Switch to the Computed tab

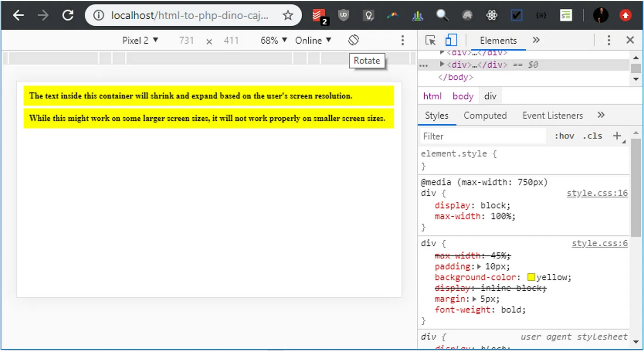485,115
